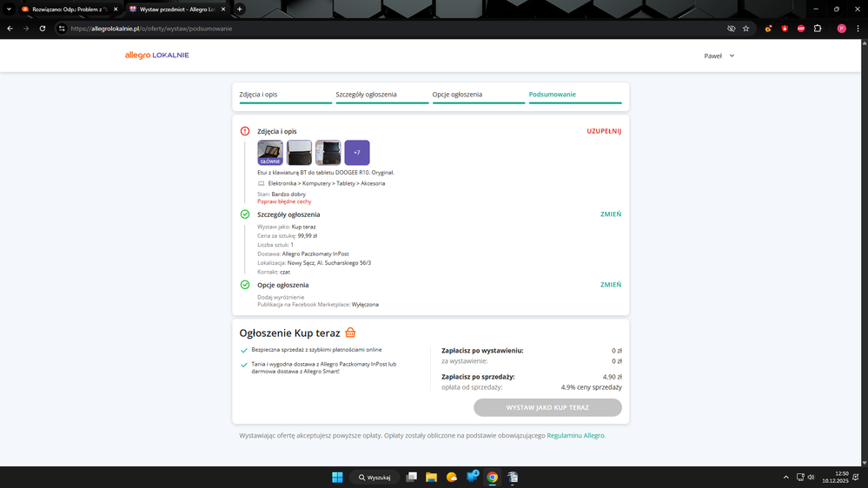Click the Chrome icon in the taskbar
This screenshot has height=488, width=868.
(492, 478)
